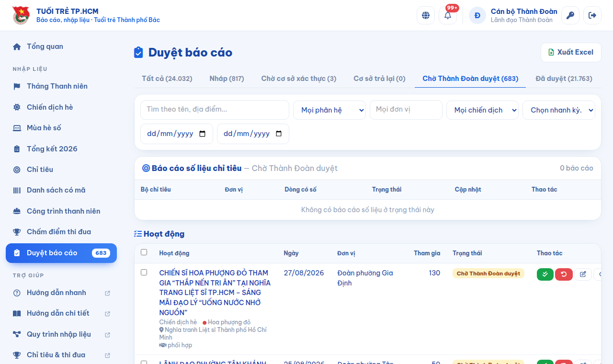Image resolution: width=613 pixels, height=364 pixels.
Task: Open Quy trình nhập liệu help link
Action: point(61,334)
